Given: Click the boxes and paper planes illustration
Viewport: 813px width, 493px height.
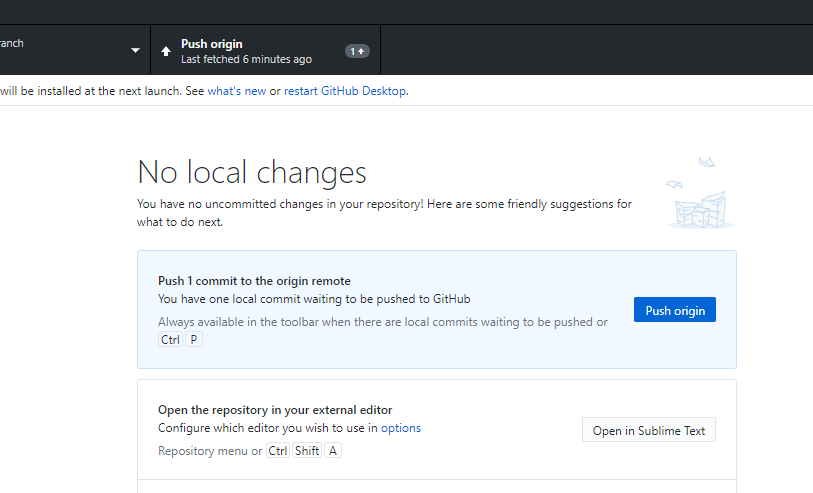Looking at the screenshot, I should tap(700, 192).
